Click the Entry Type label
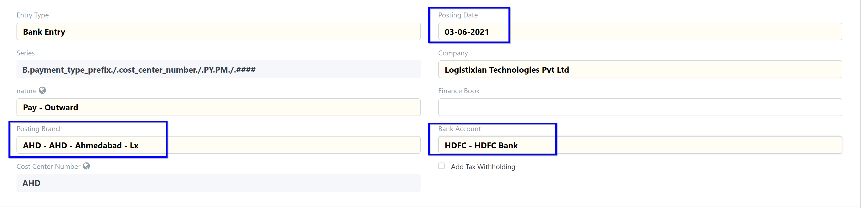The image size is (868, 208). [33, 15]
